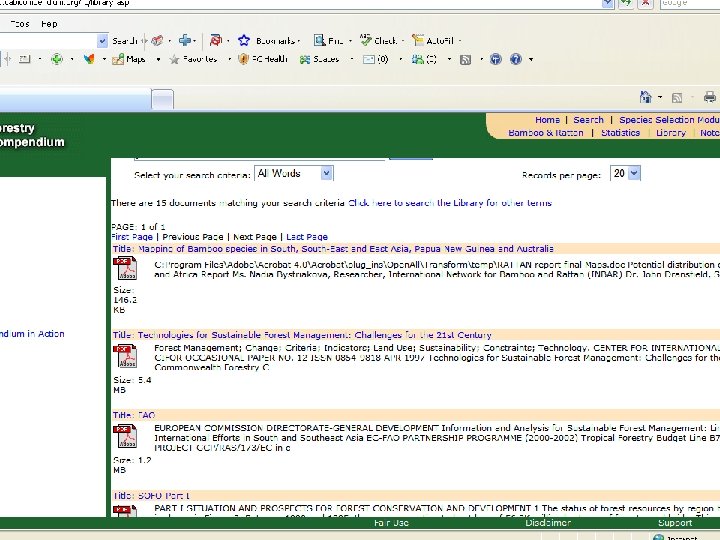Viewport: 720px width, 540px height.
Task: Run the spell Check tool
Action: (379, 40)
